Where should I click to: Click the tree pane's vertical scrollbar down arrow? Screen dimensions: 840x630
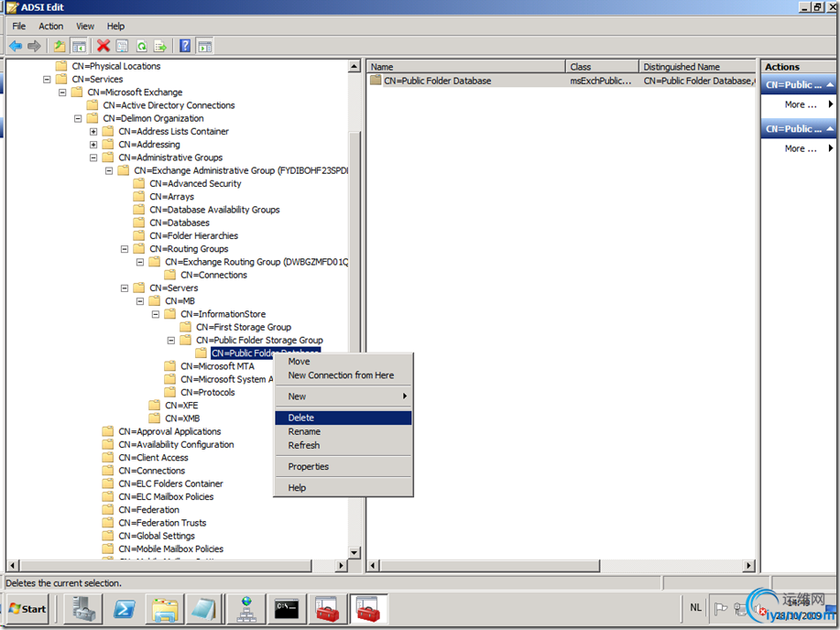click(355, 553)
